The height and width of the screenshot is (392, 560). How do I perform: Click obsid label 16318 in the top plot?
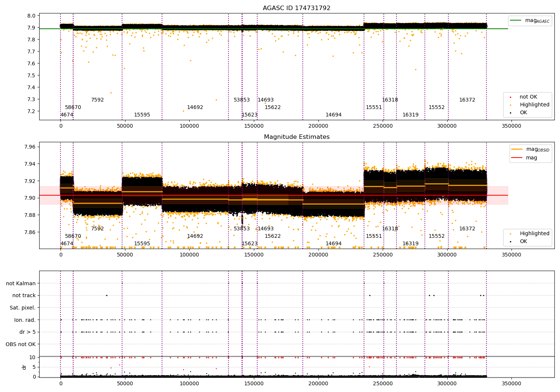390,100
